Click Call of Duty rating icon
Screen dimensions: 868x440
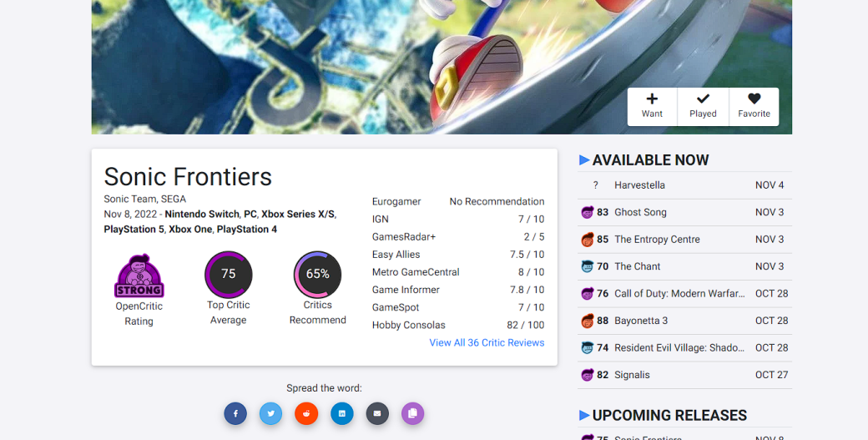tap(588, 293)
